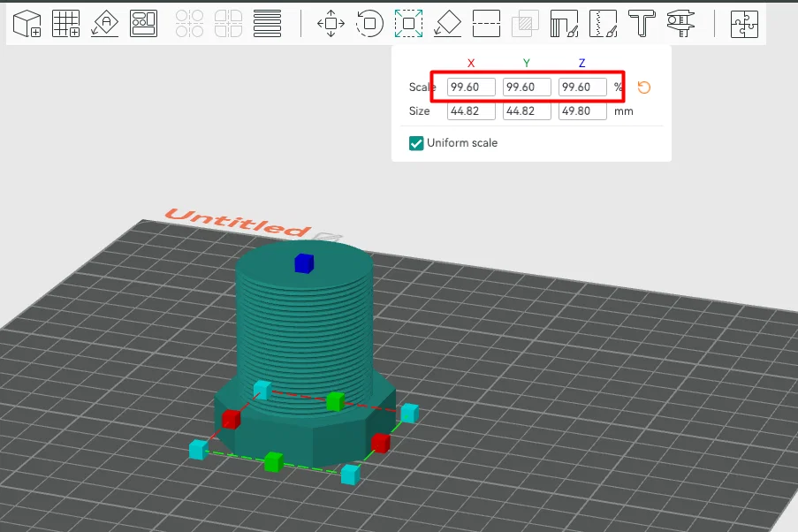
Task: Click the 'Uniform scale' label text
Action: 462,143
